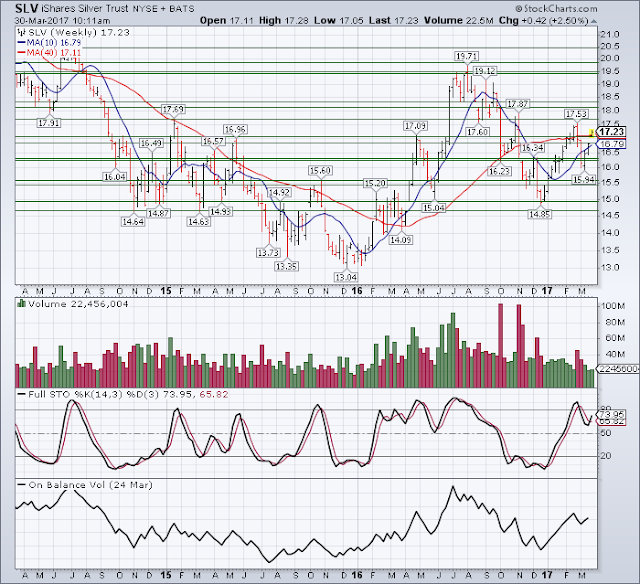Click the SLV ticker symbol title
640x584 pixels.
(27, 8)
